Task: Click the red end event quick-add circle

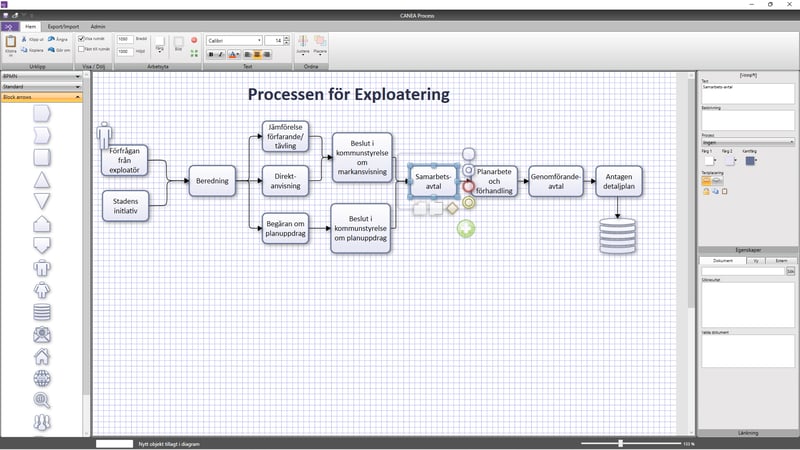Action: [x=468, y=187]
